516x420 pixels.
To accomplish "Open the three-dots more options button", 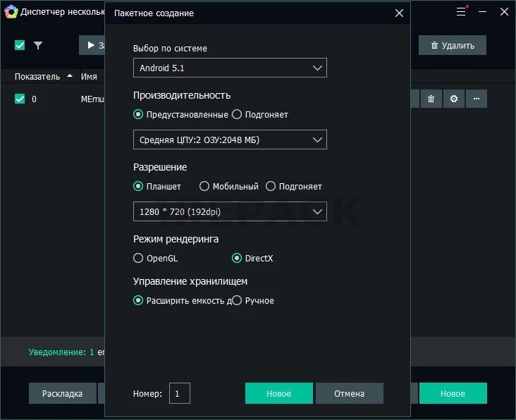I will tap(477, 99).
